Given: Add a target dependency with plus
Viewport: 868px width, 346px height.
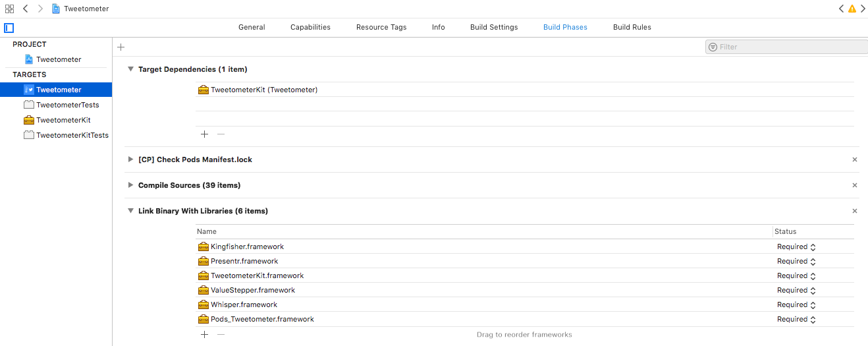Looking at the screenshot, I should click(x=204, y=134).
